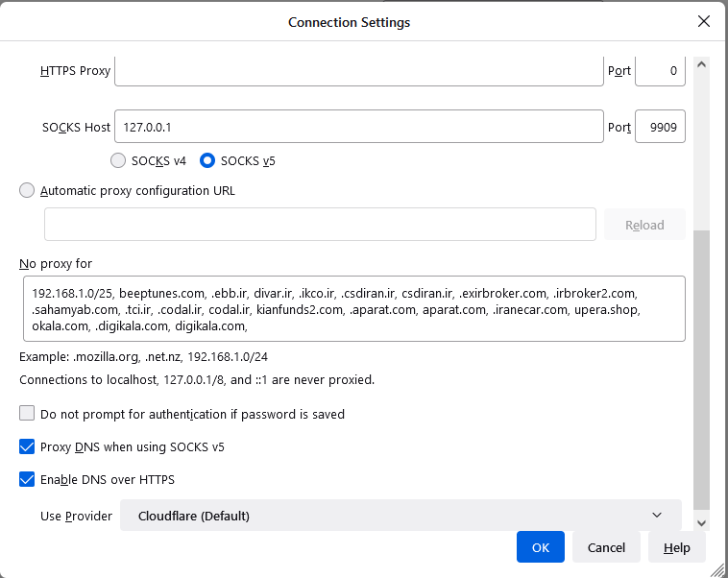Click the scrollbar down arrow
The image size is (728, 578).
(x=701, y=522)
